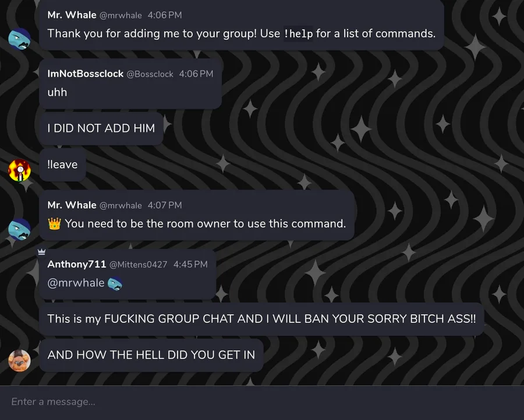The width and height of the screenshot is (524, 420).
Task: Click the 4:07 PM timestamp
Action: click(x=165, y=205)
